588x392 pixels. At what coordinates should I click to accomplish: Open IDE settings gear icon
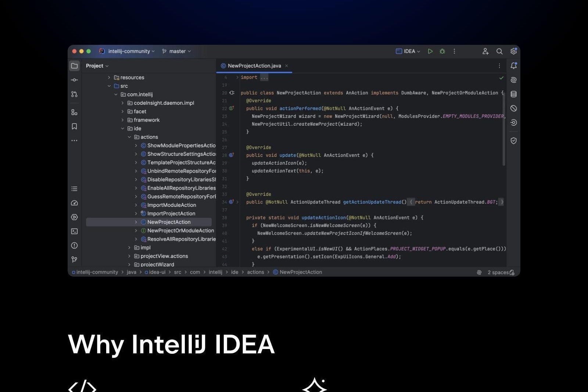513,51
